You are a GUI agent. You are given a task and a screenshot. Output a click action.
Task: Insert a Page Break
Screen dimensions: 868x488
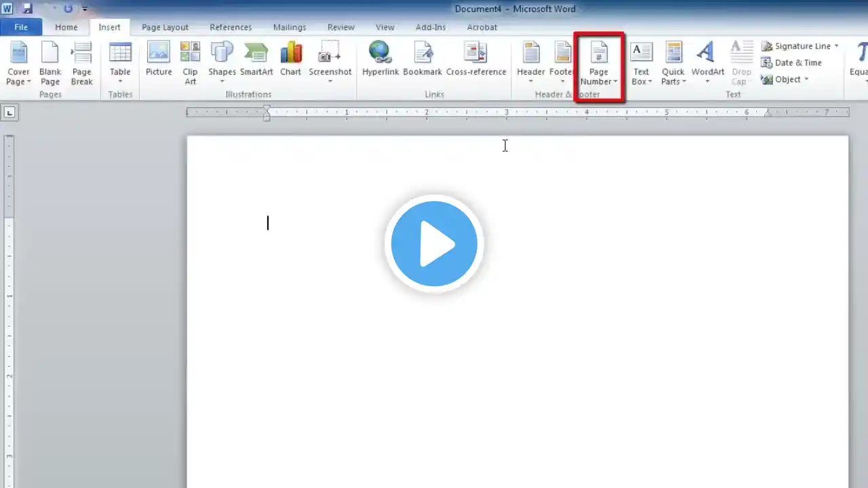[81, 63]
